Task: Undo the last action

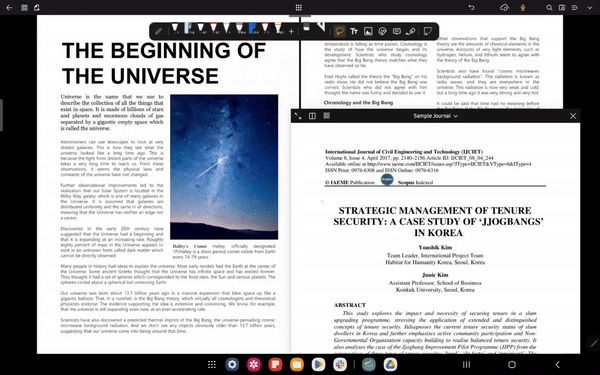Action: tap(471, 8)
